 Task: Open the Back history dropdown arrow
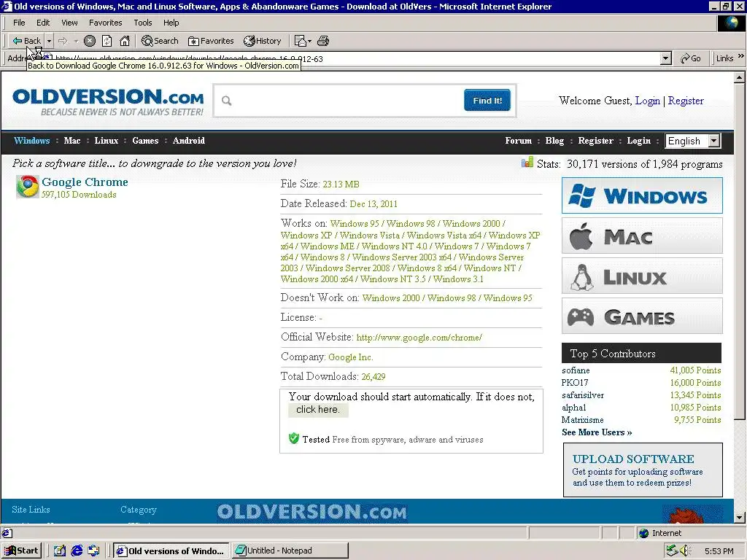pyautogui.click(x=49, y=41)
